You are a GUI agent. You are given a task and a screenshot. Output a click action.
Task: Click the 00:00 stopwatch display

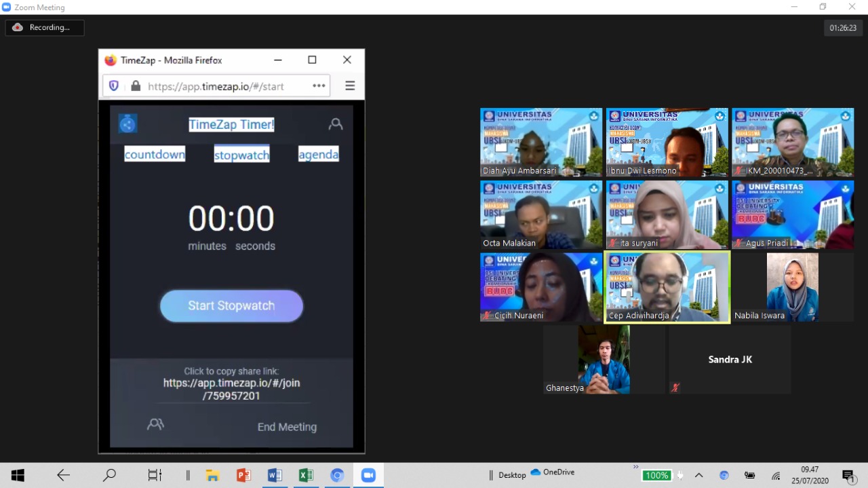point(231,219)
